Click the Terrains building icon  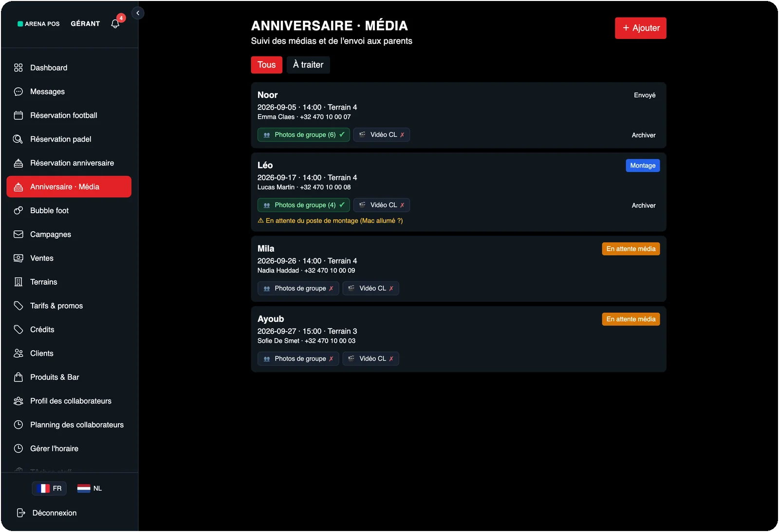[19, 282]
